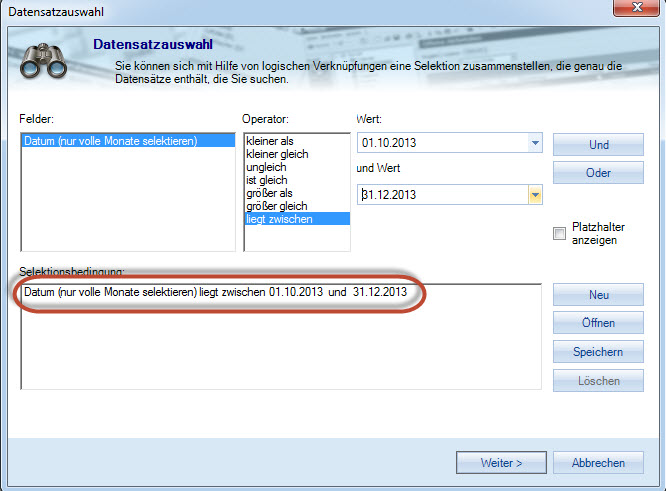Select the 'kleiner gleich' operator
Image resolution: width=666 pixels, height=491 pixels.
(277, 155)
